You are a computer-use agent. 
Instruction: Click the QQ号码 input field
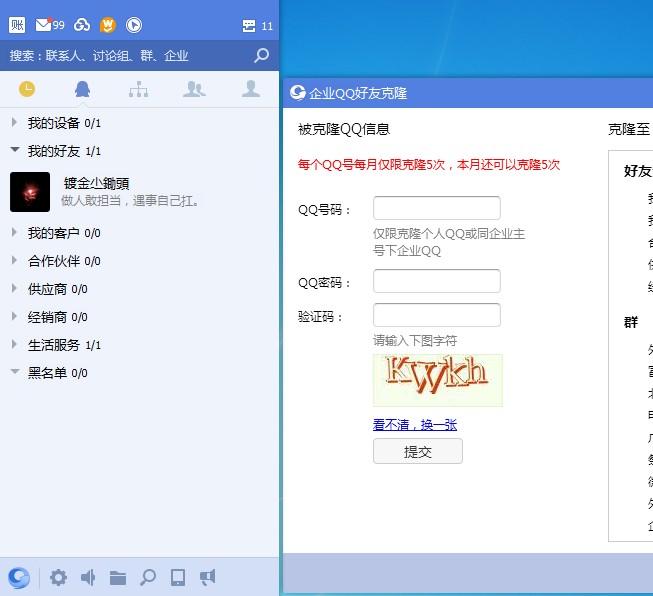coord(436,208)
